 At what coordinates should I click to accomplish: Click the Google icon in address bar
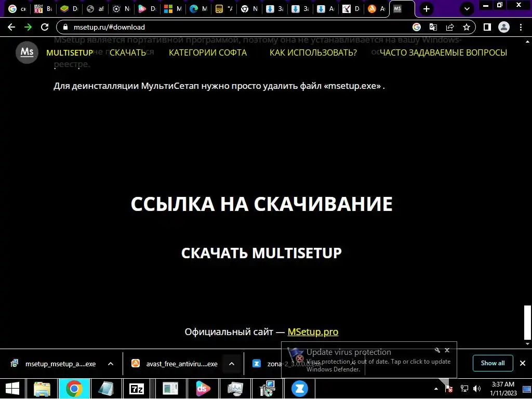(417, 27)
